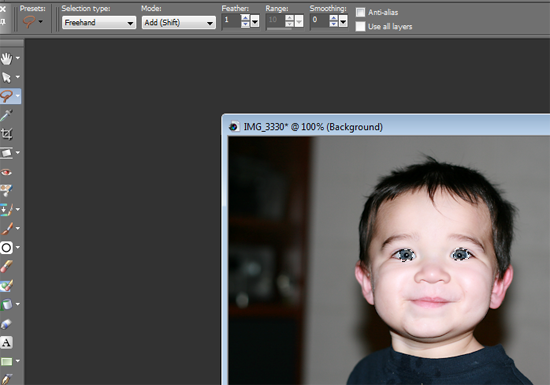Click the Feather value field

click(x=232, y=21)
